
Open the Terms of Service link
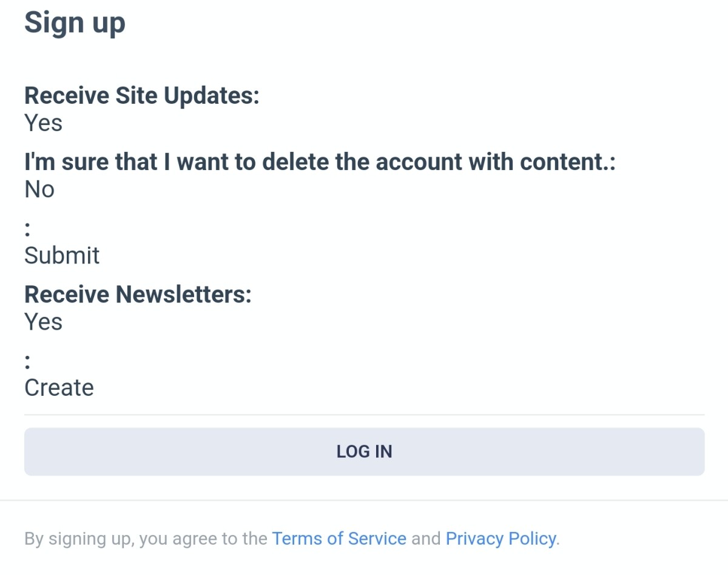pos(339,539)
